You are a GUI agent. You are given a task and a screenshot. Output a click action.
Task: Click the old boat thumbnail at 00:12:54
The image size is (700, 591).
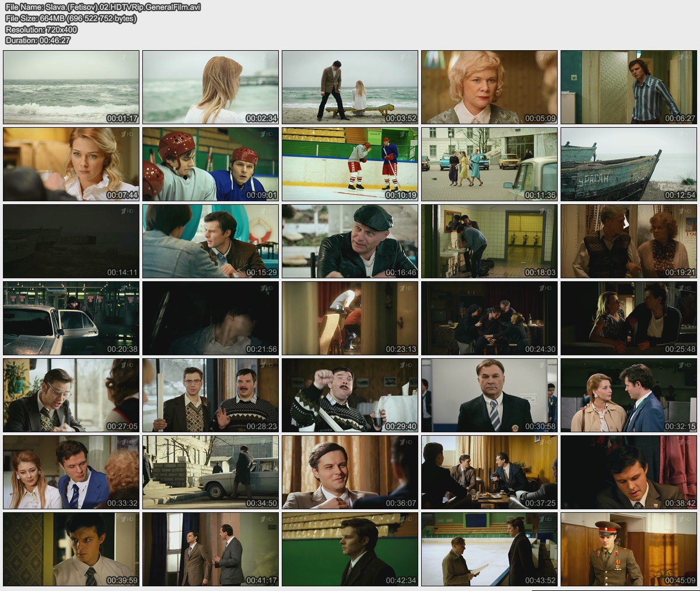(629, 164)
